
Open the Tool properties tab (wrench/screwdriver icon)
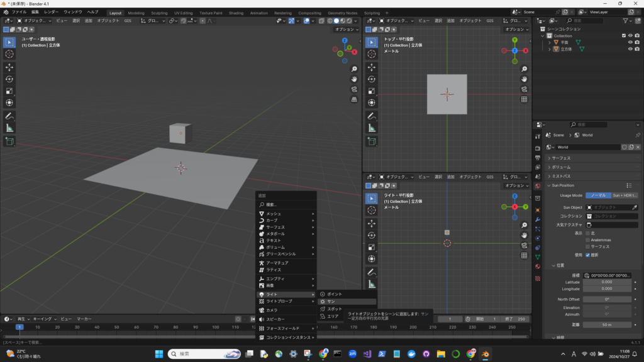click(537, 136)
